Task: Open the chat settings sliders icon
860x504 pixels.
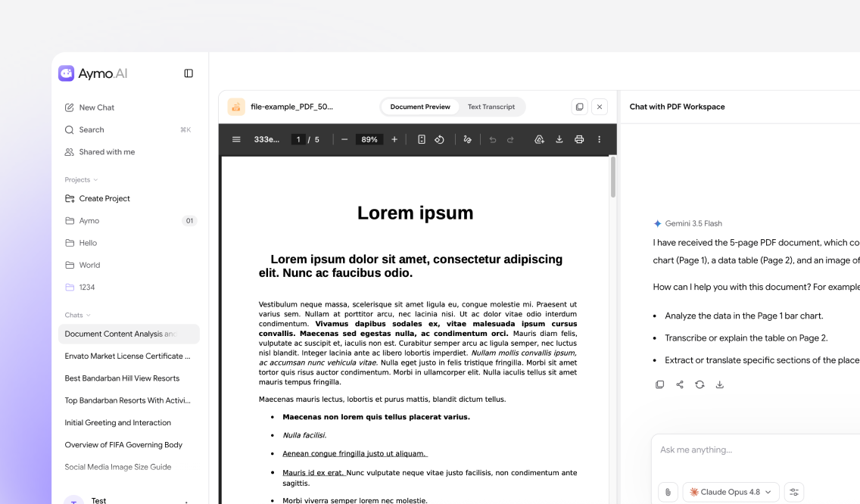Action: [x=793, y=492]
